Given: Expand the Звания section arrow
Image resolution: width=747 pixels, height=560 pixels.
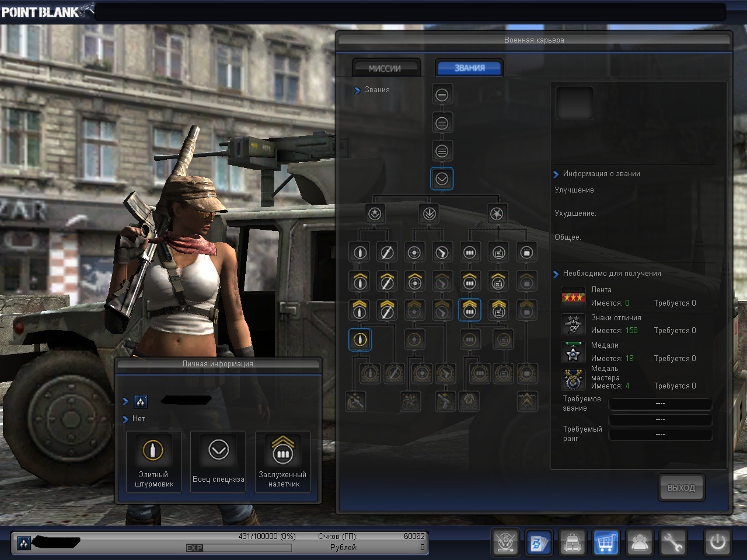Looking at the screenshot, I should pos(357,90).
